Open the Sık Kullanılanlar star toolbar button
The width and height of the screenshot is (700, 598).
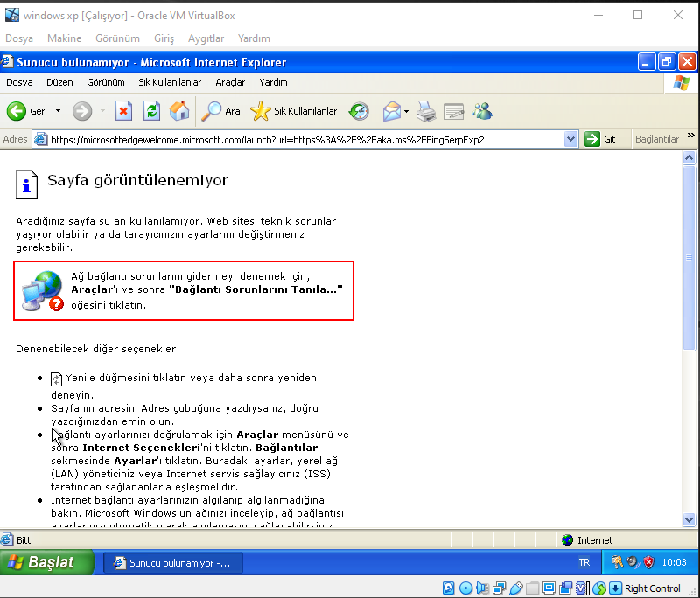click(294, 111)
